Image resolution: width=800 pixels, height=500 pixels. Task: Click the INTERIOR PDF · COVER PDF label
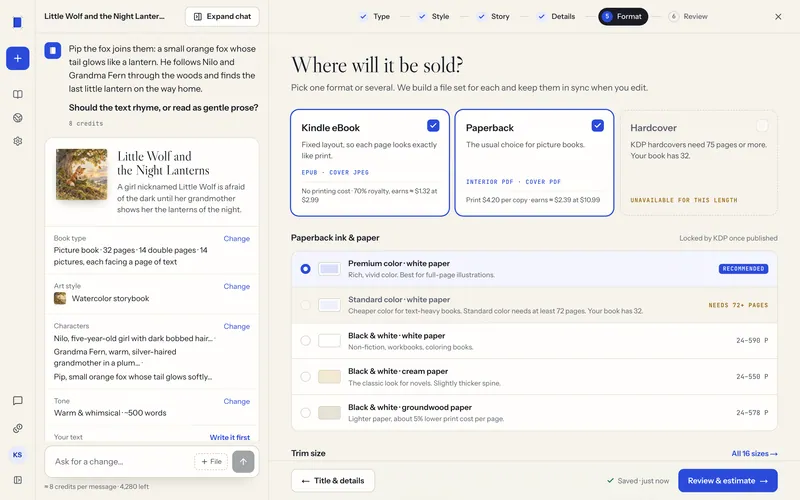pos(513,182)
